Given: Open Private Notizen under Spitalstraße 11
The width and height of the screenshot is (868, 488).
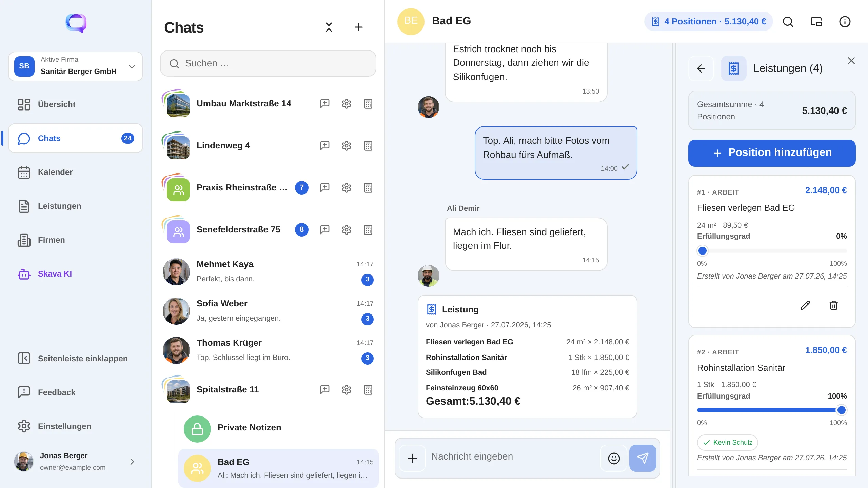Looking at the screenshot, I should [x=279, y=429].
